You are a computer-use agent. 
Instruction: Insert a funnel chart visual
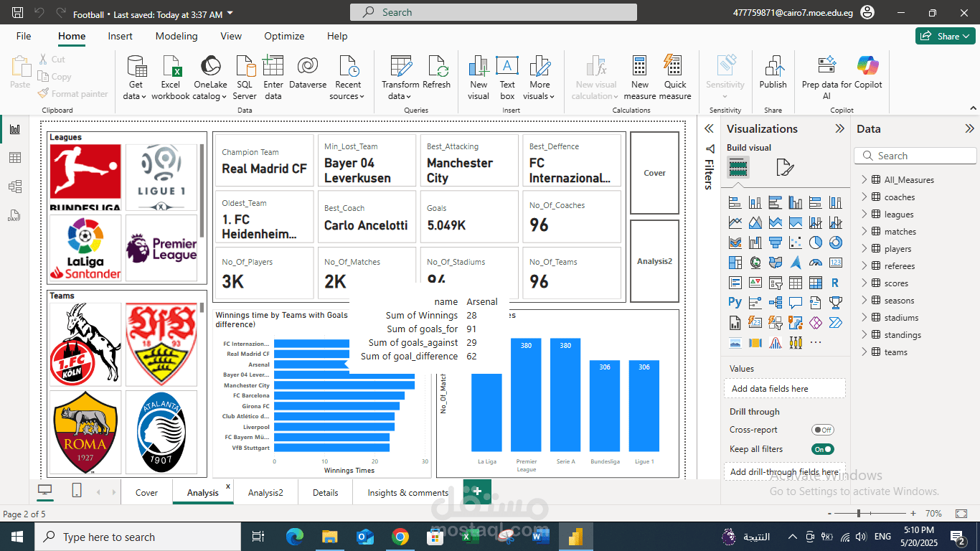pyautogui.click(x=775, y=242)
